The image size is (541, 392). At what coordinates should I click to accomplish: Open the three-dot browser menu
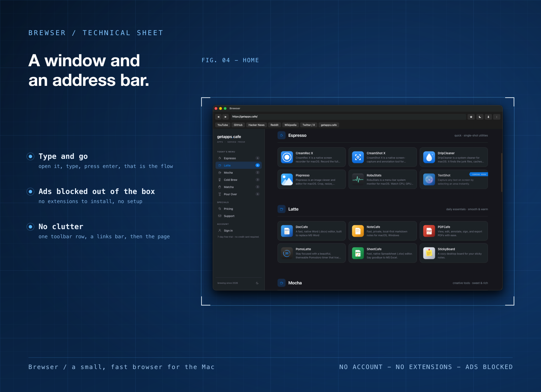pyautogui.click(x=497, y=117)
